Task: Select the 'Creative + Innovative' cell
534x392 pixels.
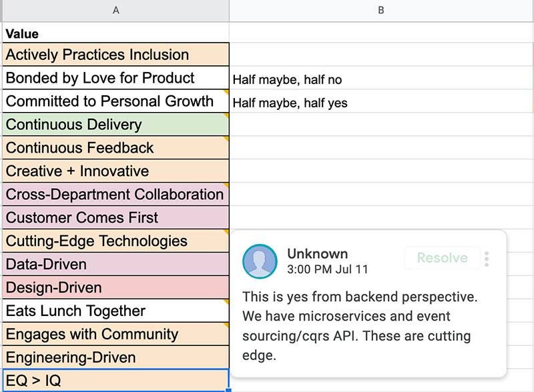Action: [x=115, y=171]
